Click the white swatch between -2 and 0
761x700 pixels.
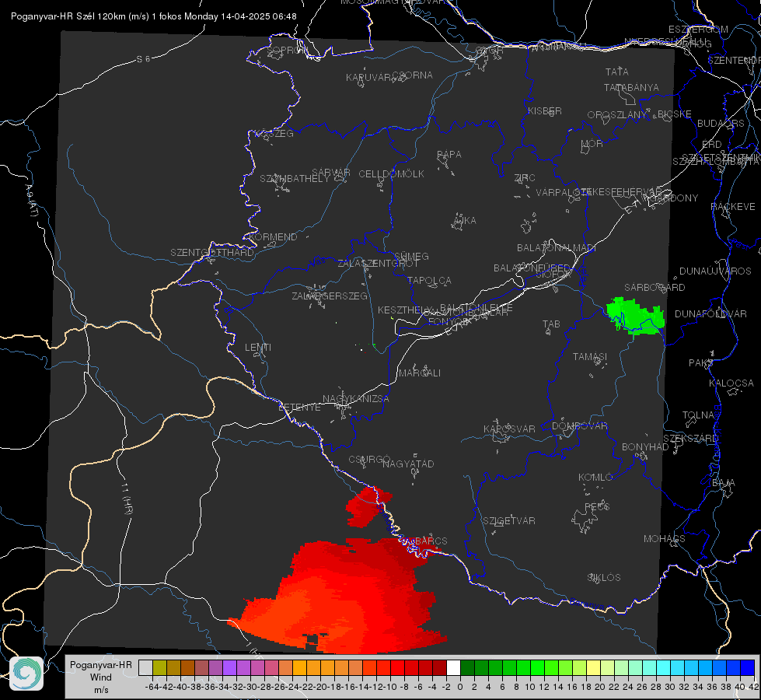click(453, 668)
